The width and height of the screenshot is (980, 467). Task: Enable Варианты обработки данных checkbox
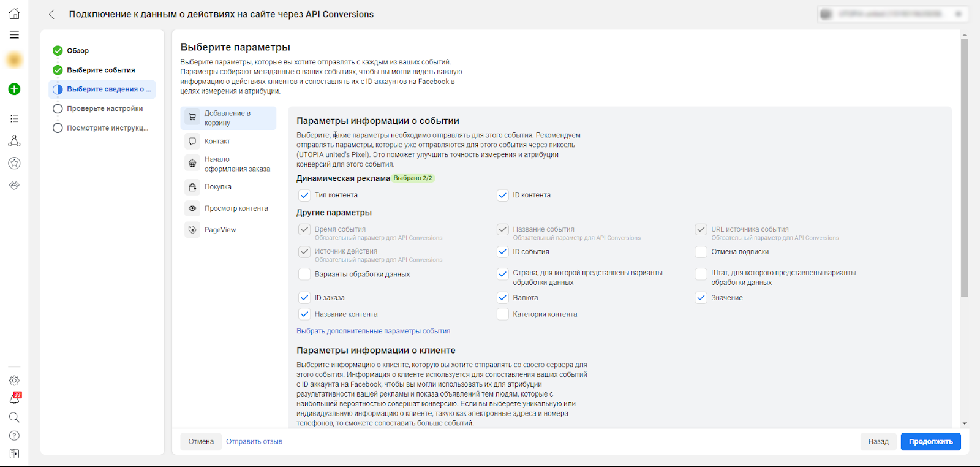point(304,274)
